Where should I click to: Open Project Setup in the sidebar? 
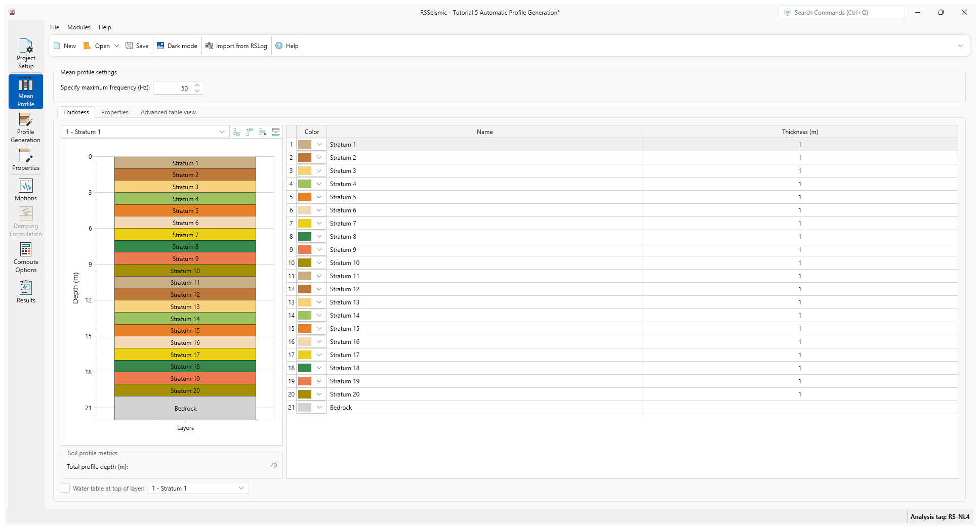click(x=26, y=54)
